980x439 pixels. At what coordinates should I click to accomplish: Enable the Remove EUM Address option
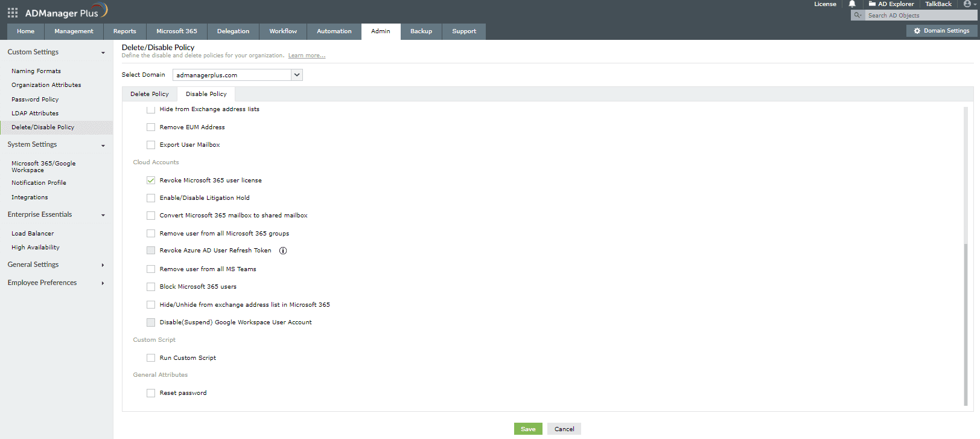click(x=151, y=127)
